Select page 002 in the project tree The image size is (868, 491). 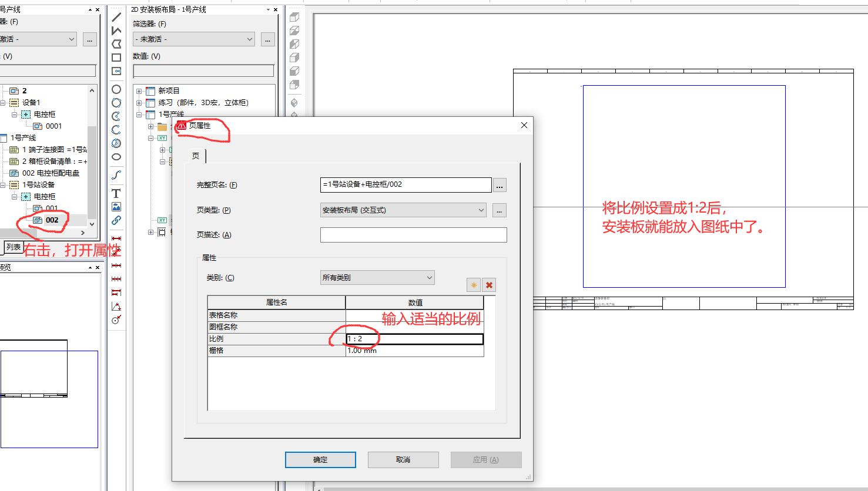coord(52,220)
